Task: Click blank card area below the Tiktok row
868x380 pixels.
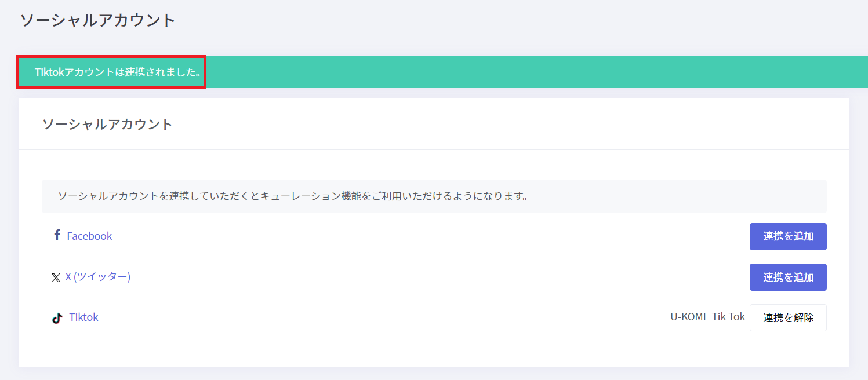Action: (x=434, y=349)
